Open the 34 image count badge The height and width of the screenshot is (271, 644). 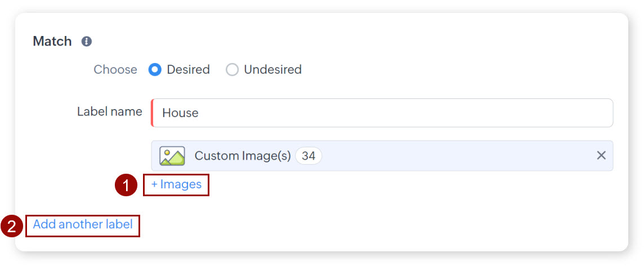[308, 156]
